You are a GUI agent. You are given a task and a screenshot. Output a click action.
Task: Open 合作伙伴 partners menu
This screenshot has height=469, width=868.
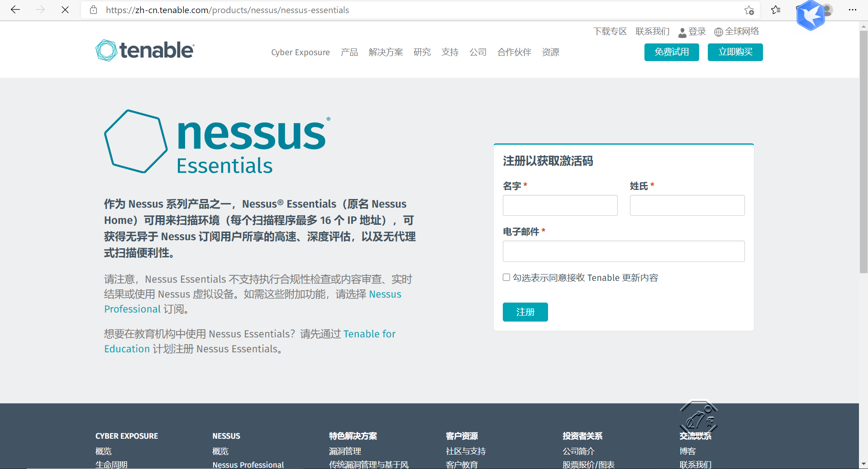514,52
